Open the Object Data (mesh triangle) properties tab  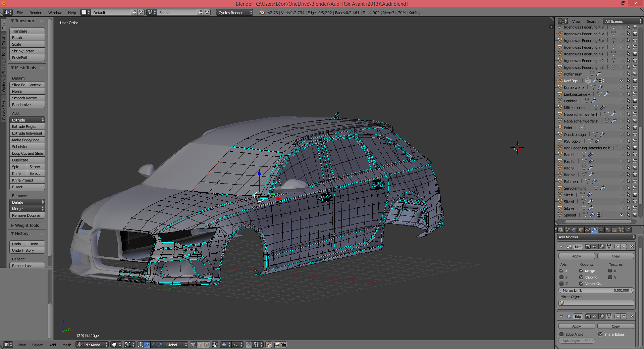coord(601,230)
